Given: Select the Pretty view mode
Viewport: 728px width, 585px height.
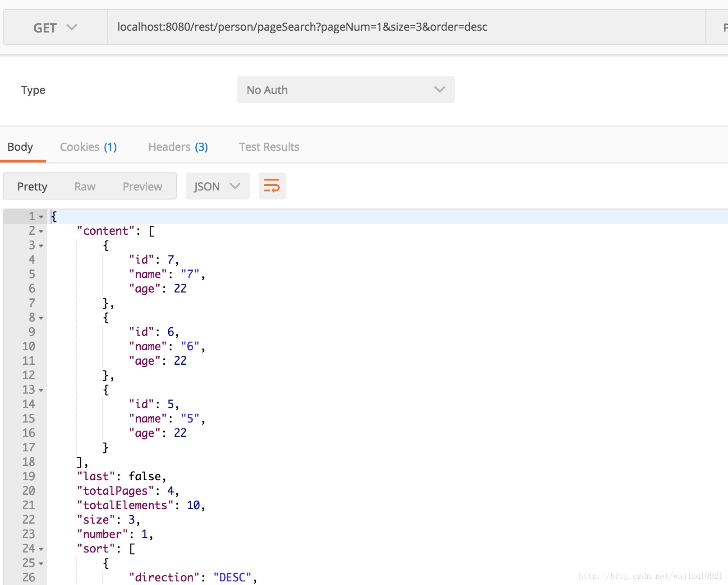Looking at the screenshot, I should coord(32,186).
